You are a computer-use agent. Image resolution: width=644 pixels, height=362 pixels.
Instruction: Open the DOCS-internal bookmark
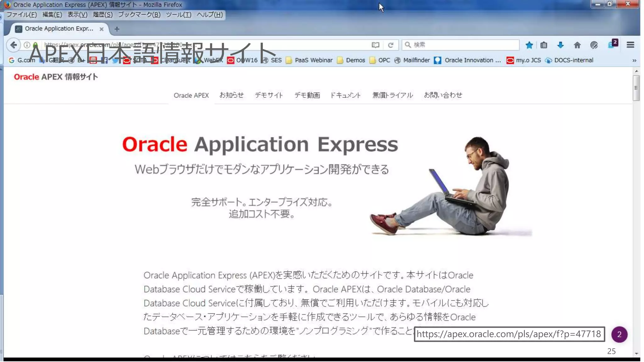pyautogui.click(x=569, y=60)
